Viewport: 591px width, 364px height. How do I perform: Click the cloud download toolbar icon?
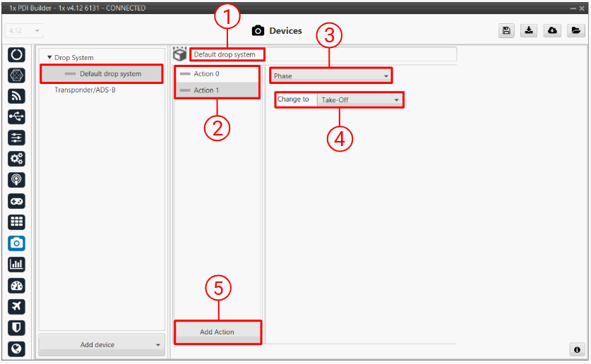[x=552, y=30]
